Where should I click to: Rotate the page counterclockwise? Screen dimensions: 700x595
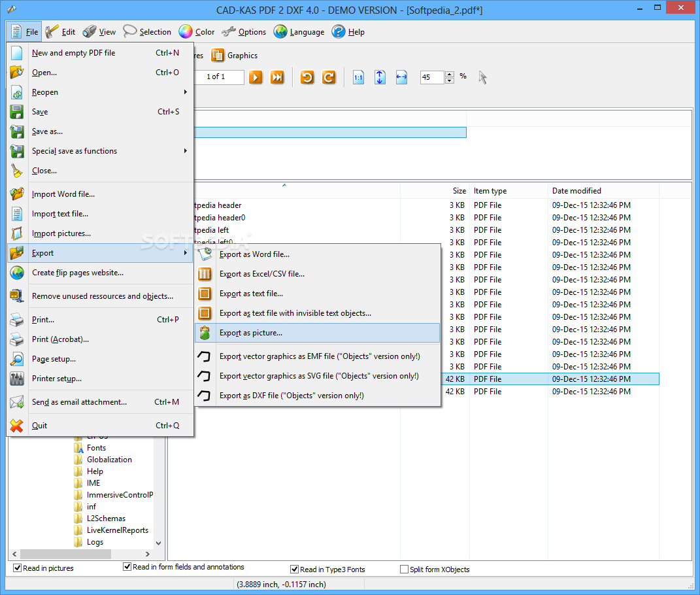307,76
